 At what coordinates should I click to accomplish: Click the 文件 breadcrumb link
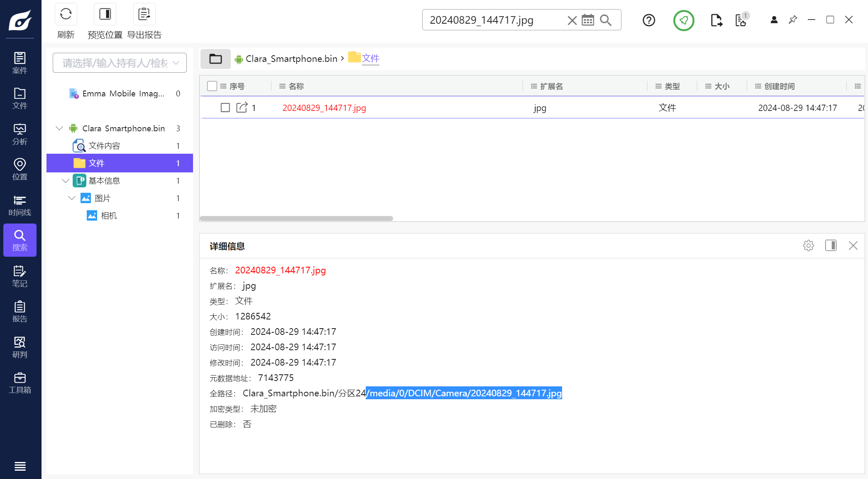pyautogui.click(x=370, y=59)
